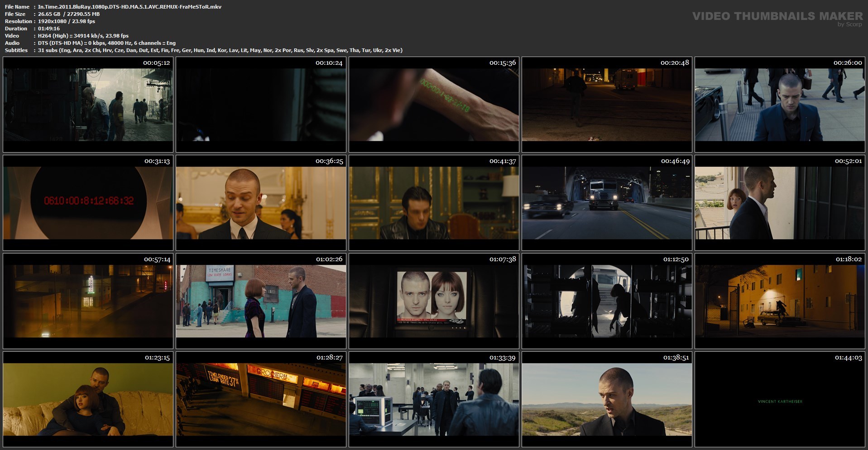Click the DTS (DTS-HD MA) audio line
Viewport: 868px width, 450px height.
pyautogui.click(x=107, y=43)
